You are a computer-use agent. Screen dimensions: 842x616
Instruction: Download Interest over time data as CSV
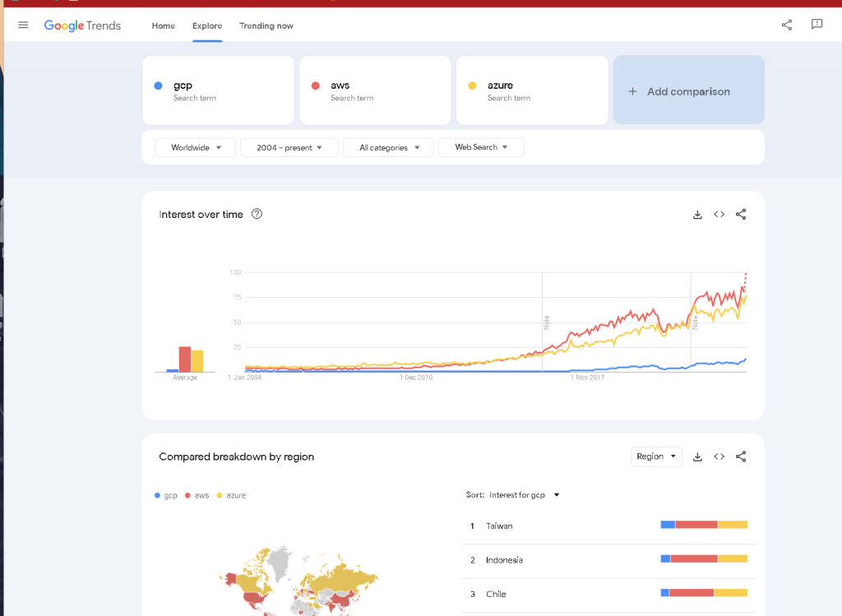tap(697, 215)
